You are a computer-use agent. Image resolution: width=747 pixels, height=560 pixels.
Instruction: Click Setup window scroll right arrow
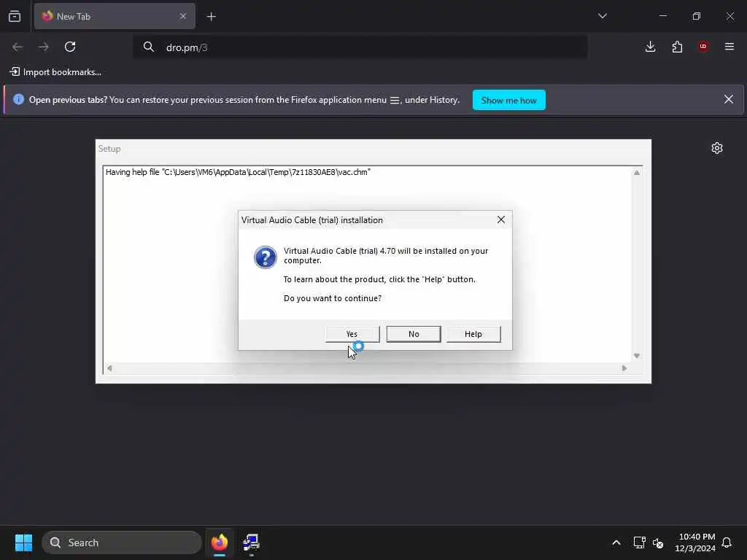click(624, 368)
